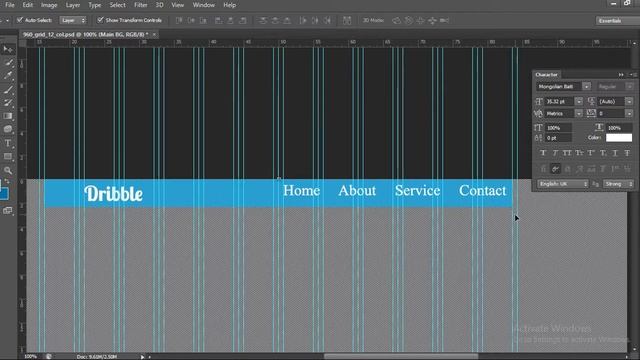Open the Layer menu

pyautogui.click(x=73, y=5)
